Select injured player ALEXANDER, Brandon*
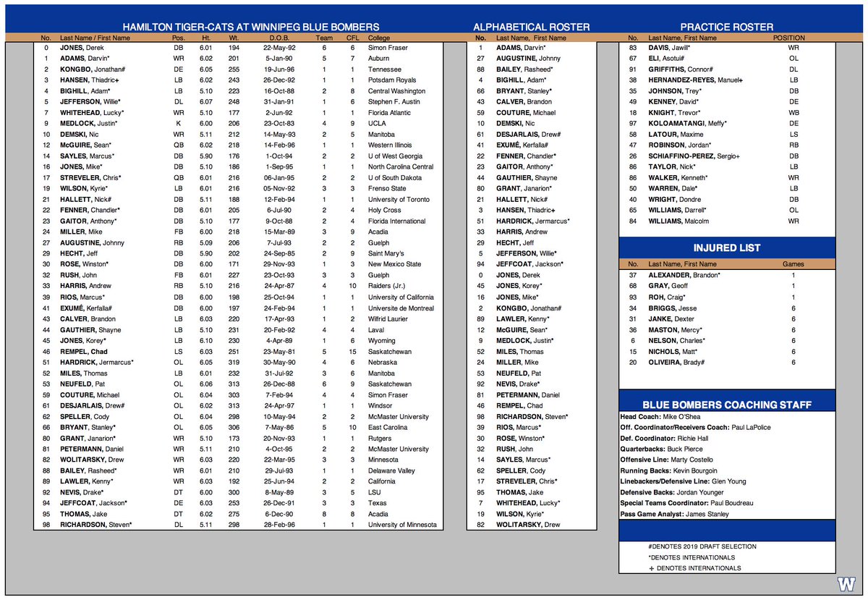Screen dimensions: 868x600 [x=684, y=275]
